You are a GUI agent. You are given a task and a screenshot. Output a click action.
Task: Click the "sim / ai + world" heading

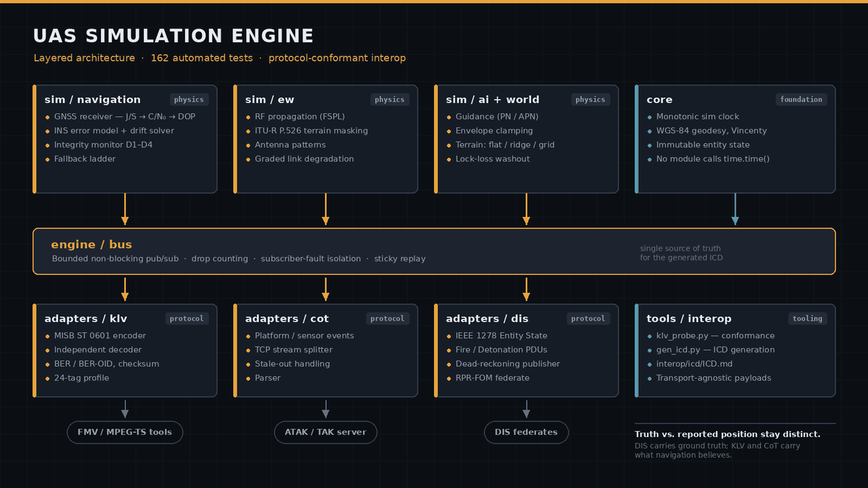point(493,100)
